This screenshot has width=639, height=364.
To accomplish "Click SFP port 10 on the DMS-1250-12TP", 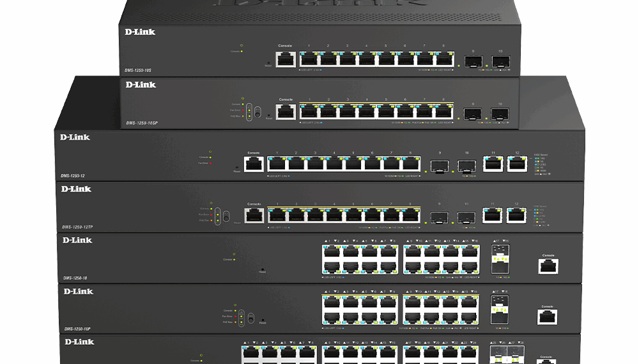I will (x=466, y=218).
